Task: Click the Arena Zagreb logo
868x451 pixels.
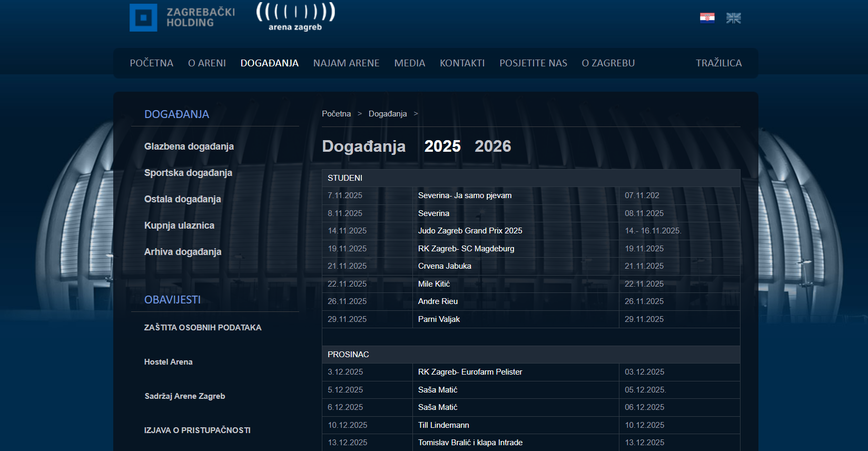Action: pos(295,17)
